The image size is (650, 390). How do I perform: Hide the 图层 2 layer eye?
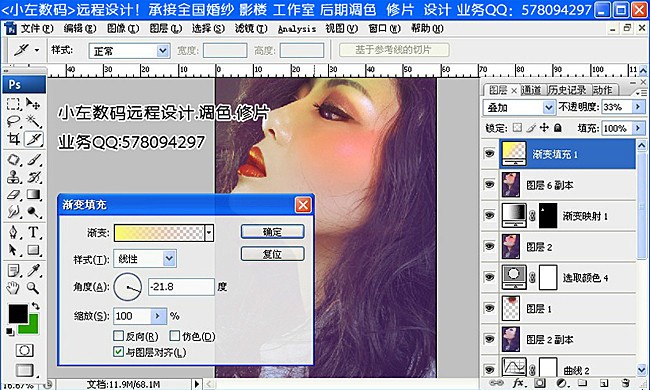pyautogui.click(x=490, y=246)
